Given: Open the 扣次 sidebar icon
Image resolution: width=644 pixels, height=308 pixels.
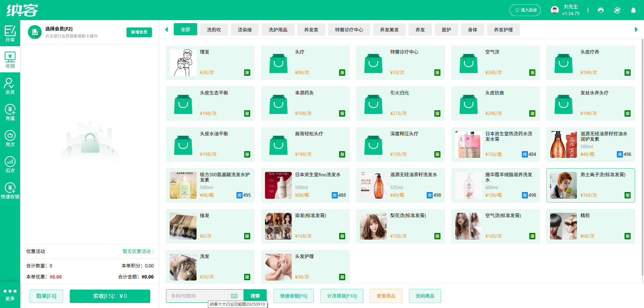Looking at the screenshot, I should (x=10, y=164).
